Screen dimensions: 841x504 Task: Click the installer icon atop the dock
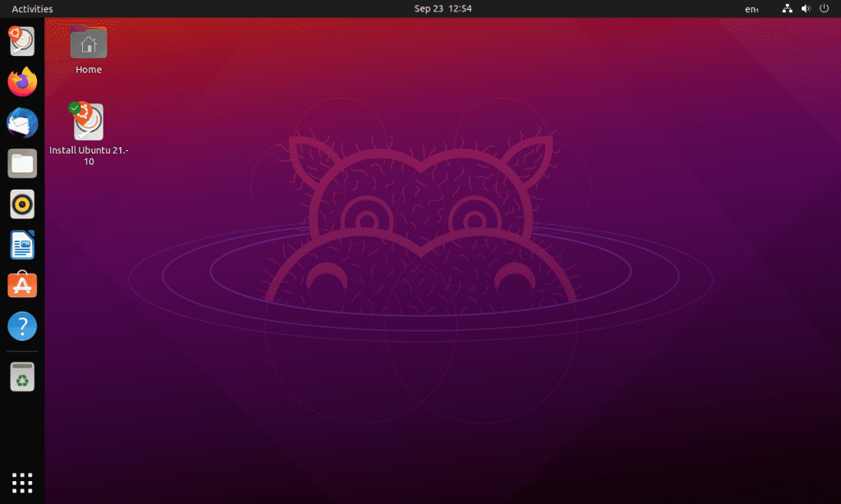pyautogui.click(x=22, y=41)
